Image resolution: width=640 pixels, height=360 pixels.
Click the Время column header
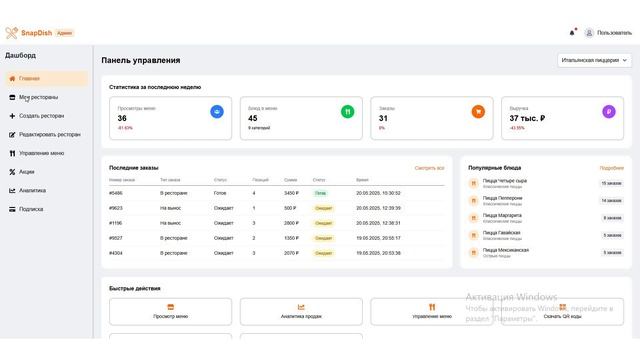(x=362, y=180)
